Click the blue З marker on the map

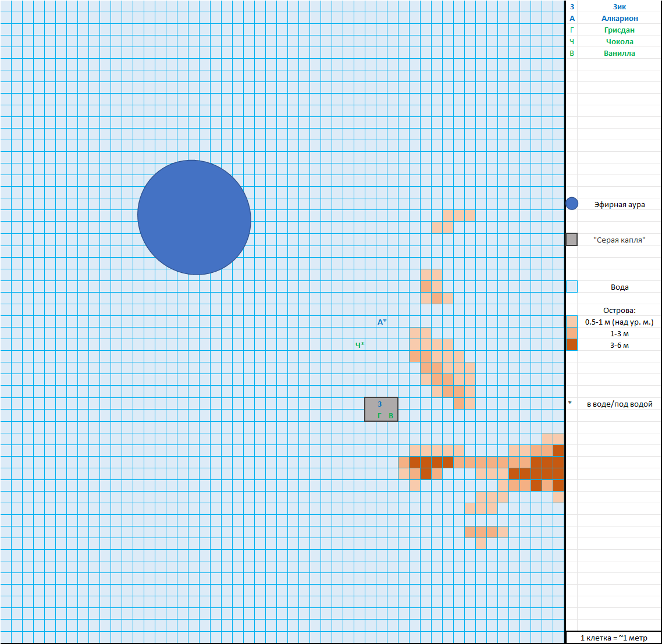click(x=379, y=404)
